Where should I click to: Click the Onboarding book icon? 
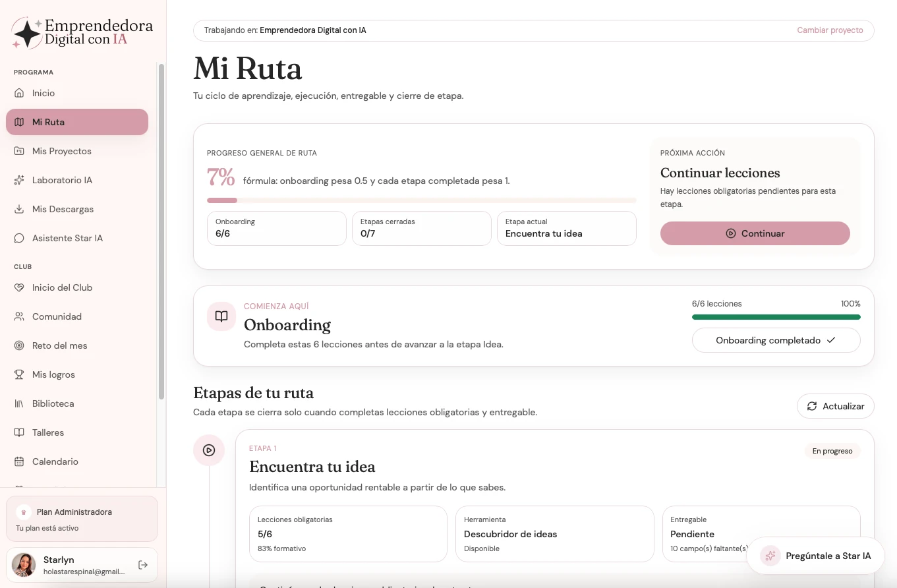[221, 316]
